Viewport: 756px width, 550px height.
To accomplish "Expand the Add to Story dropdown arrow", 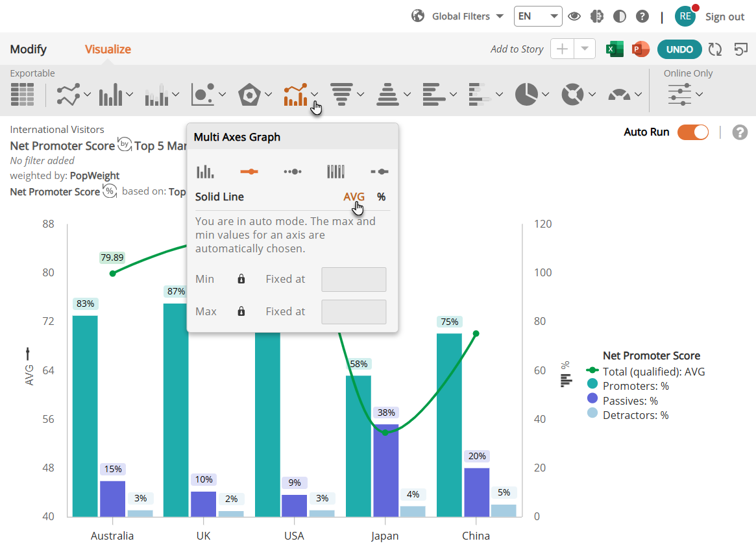I will tap(585, 49).
